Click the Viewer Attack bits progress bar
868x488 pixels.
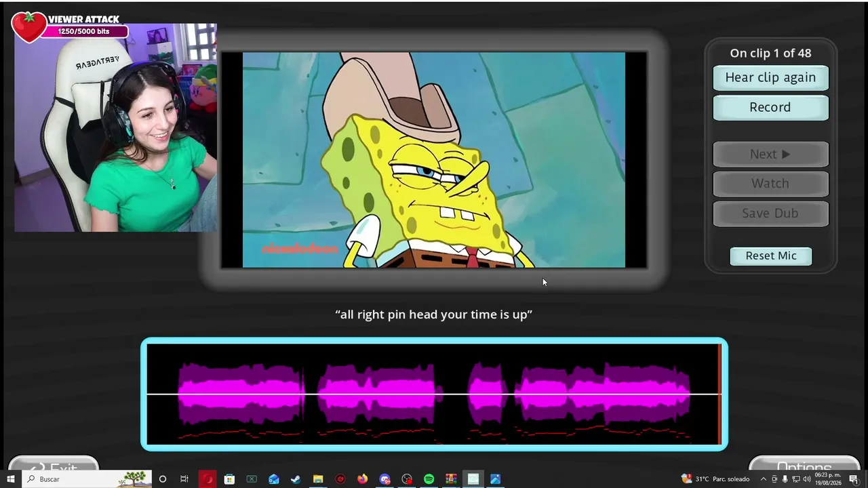[x=84, y=31]
